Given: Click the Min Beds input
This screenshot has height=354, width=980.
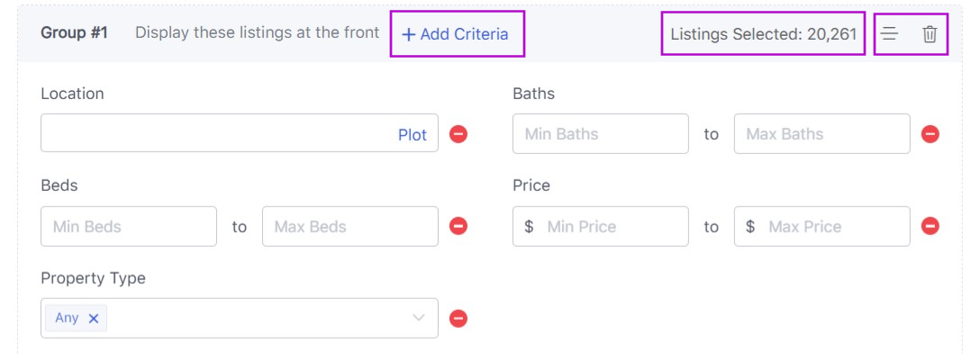Looking at the screenshot, I should (129, 226).
